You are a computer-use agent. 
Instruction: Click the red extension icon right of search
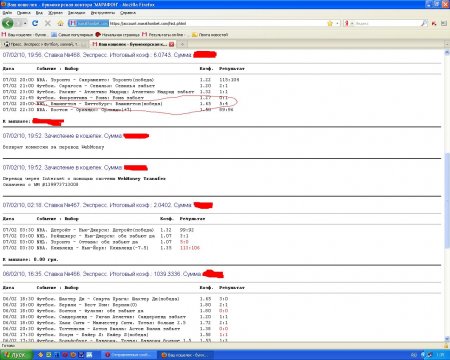434,23
